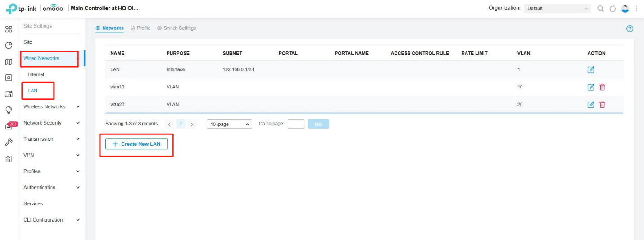Image resolution: width=644 pixels, height=240 pixels.
Task: Collapse the Wired Networks section
Action: tap(78, 58)
